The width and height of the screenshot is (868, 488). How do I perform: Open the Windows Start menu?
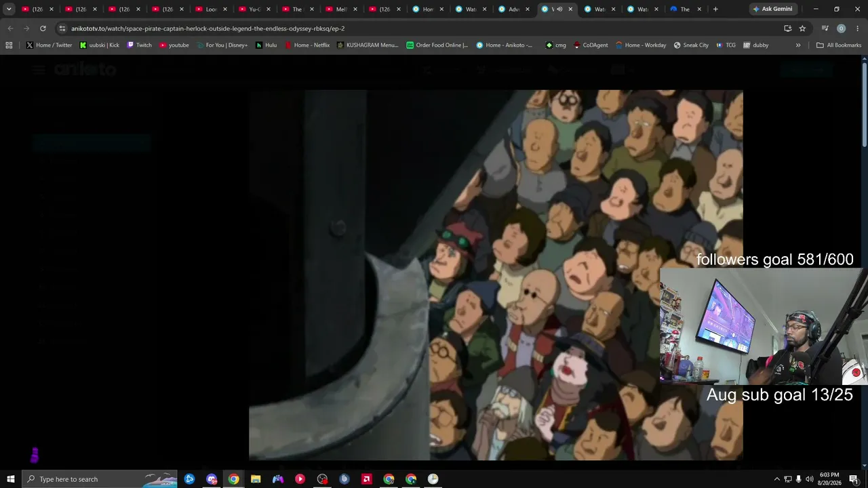pos(11,479)
